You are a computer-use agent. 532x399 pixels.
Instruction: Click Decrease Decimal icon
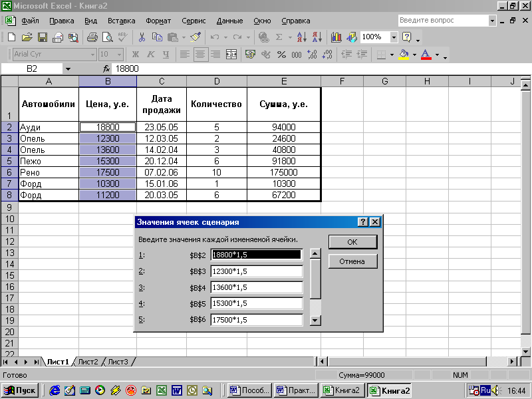[327, 55]
